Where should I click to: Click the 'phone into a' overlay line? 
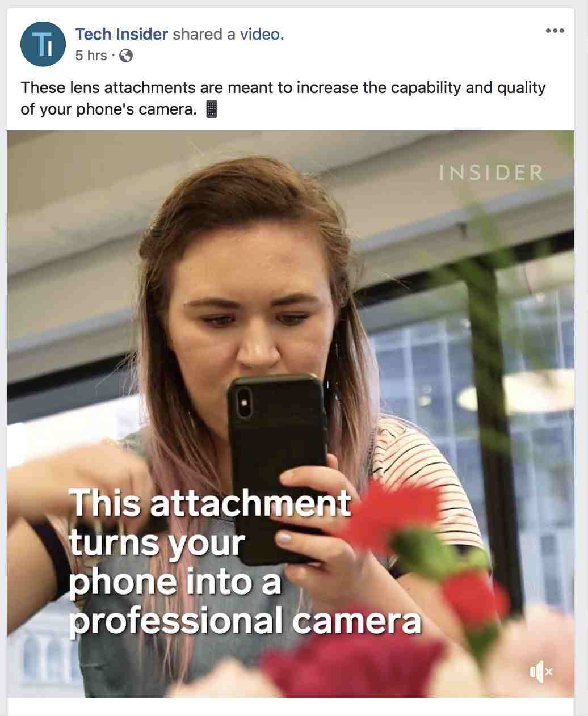pyautogui.click(x=175, y=582)
